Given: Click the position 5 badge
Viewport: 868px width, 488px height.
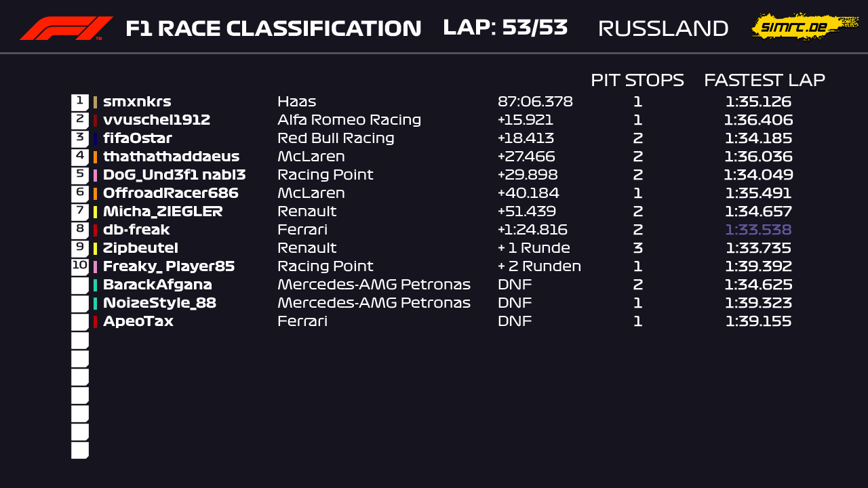Looking at the screenshot, I should [x=79, y=175].
